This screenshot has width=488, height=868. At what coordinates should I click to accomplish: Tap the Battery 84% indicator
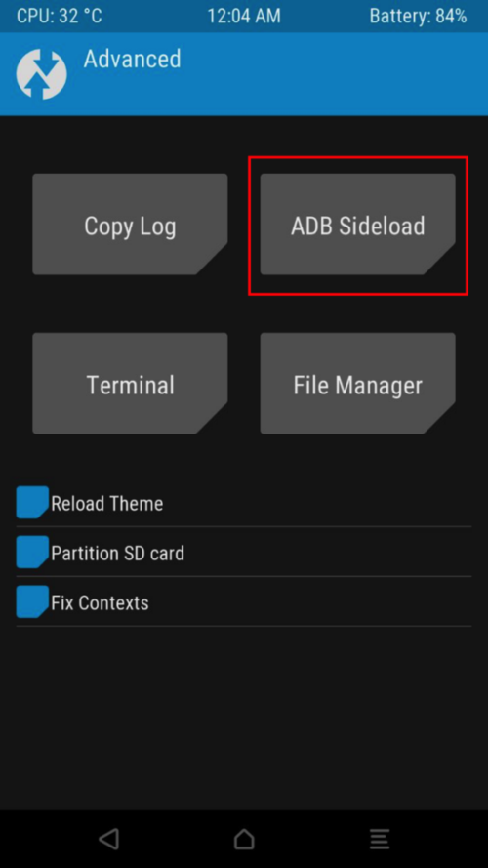pos(419,16)
